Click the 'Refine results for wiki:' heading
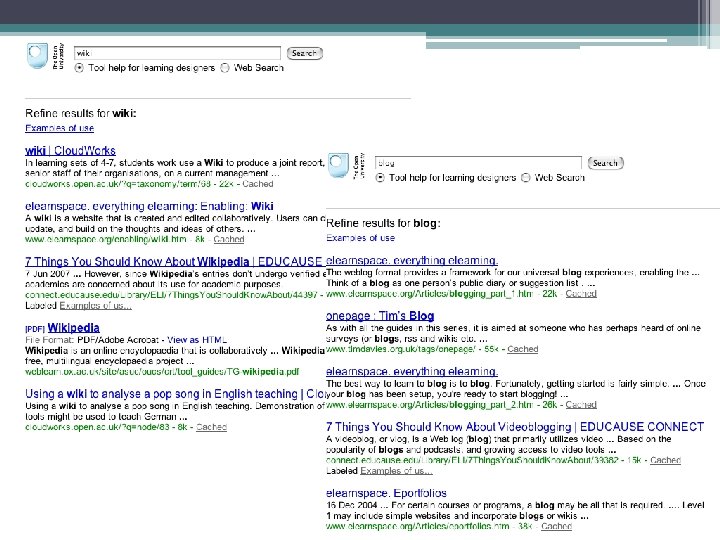This screenshot has height=540, width=720. [x=81, y=113]
